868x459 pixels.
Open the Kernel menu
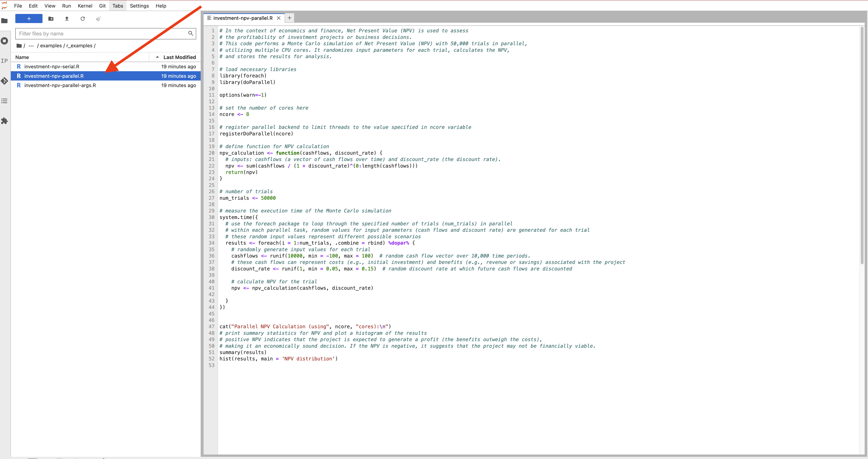pyautogui.click(x=85, y=6)
